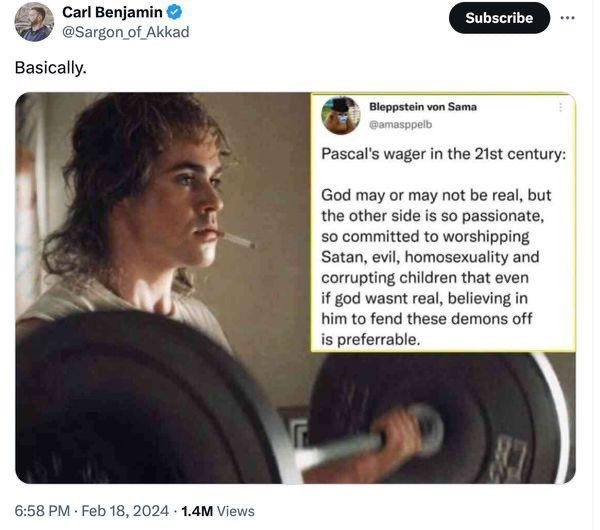This screenshot has height=530, width=600.
Task: Click the blue verified badge
Action: click(x=175, y=12)
